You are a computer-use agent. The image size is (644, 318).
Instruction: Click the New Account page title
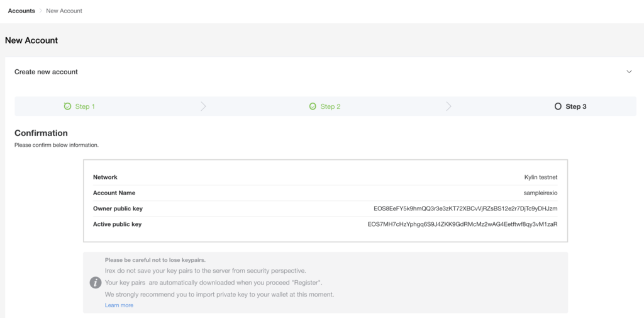31,40
